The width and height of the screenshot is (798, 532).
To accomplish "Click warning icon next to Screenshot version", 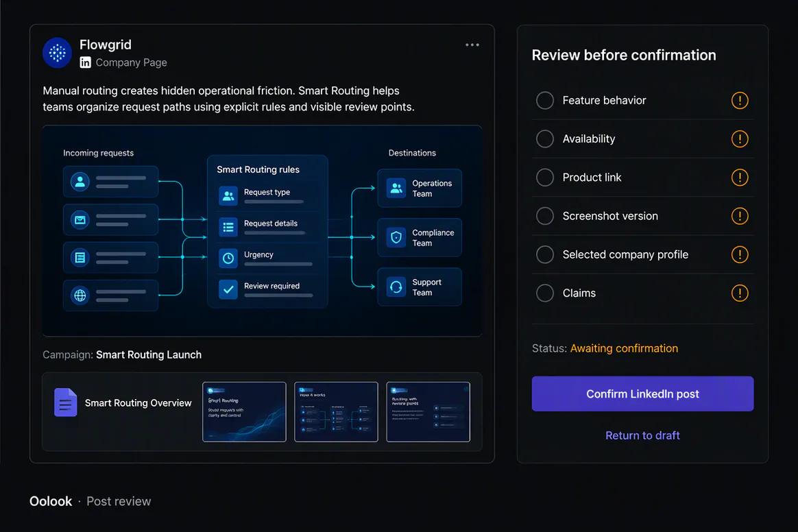I will [x=740, y=216].
